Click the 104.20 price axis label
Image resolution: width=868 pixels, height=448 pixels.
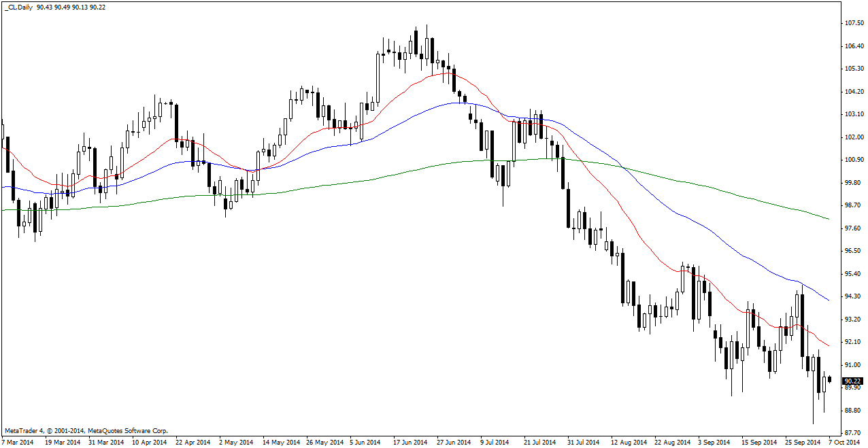tap(854, 92)
